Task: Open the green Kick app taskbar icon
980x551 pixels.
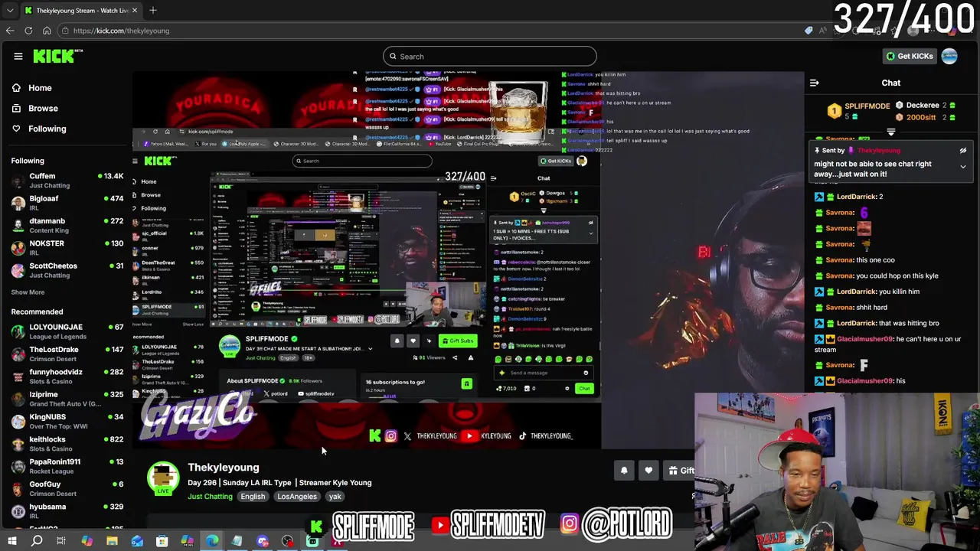Action: point(312,541)
